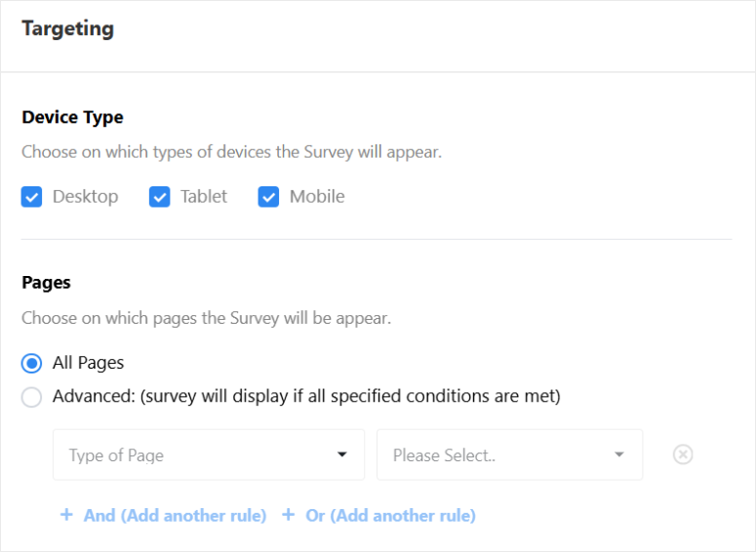Click the plus icon before Or rule
The image size is (756, 552).
[x=289, y=515]
